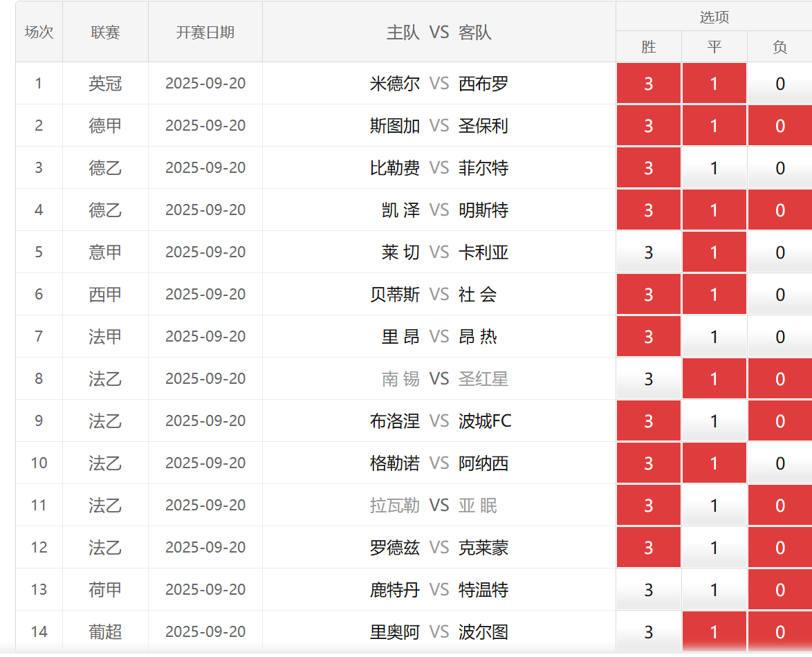Click away team name 波尔图
The height and width of the screenshot is (657, 812).
point(483,632)
